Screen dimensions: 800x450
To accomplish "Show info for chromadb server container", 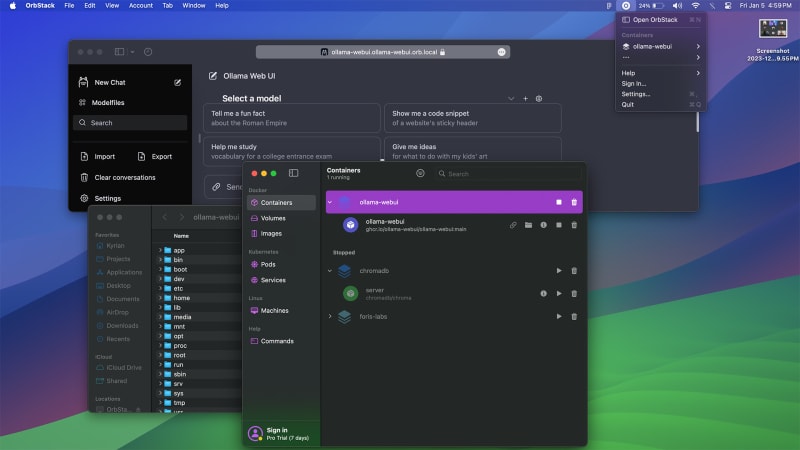I will coord(543,293).
